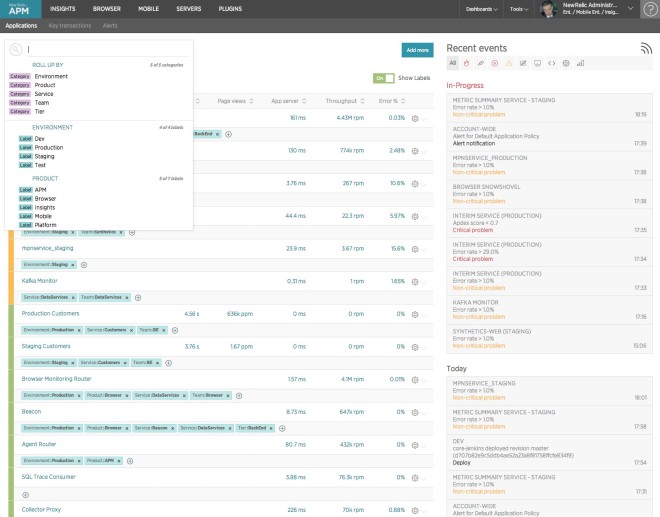Switch to the Alerts tab
The width and height of the screenshot is (660, 517).
(110, 26)
